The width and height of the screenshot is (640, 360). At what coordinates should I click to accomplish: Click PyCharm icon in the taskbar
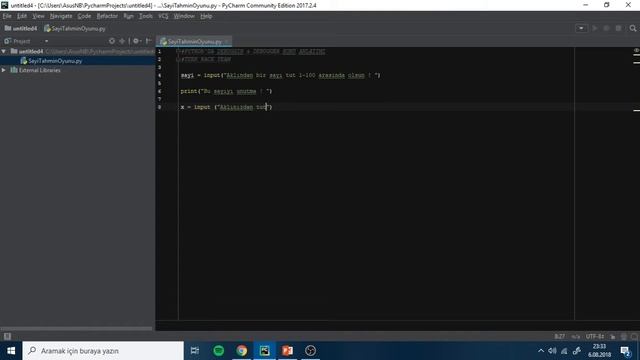tap(264, 351)
